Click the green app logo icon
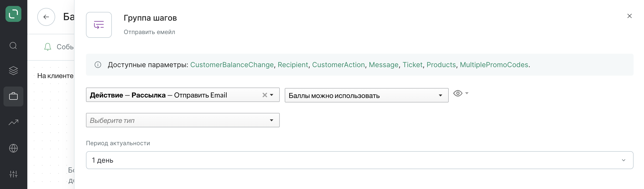This screenshot has height=189, width=644. (13, 14)
